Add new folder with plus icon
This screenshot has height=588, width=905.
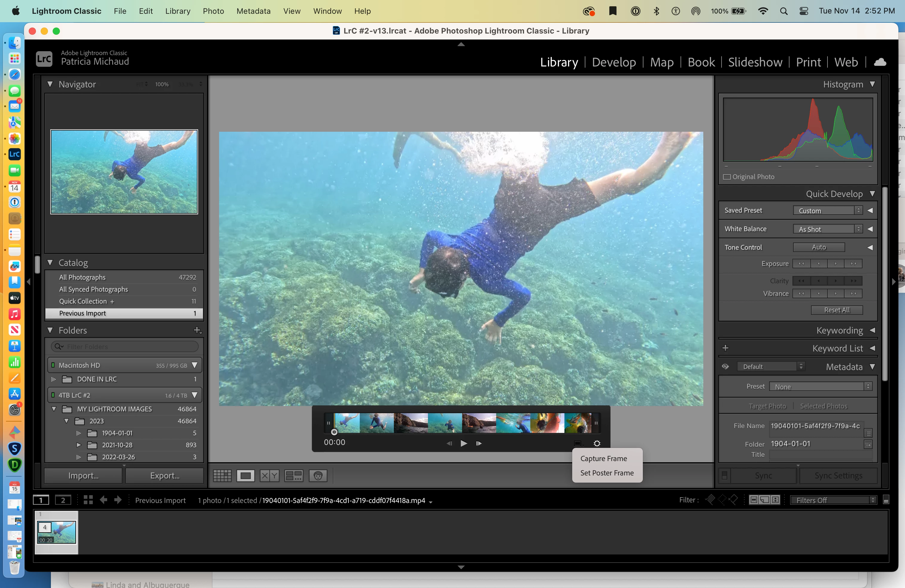coord(197,330)
